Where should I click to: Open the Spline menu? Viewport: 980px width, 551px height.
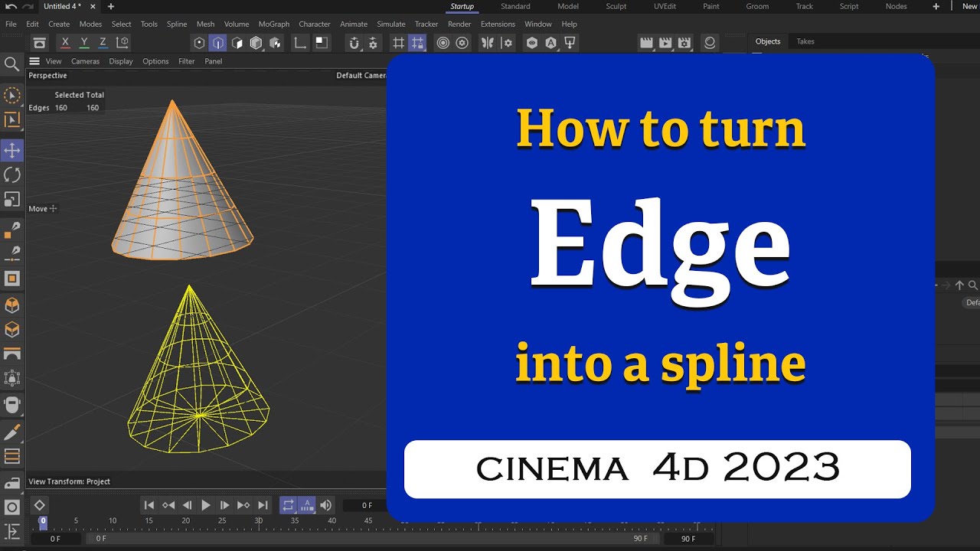pos(177,24)
